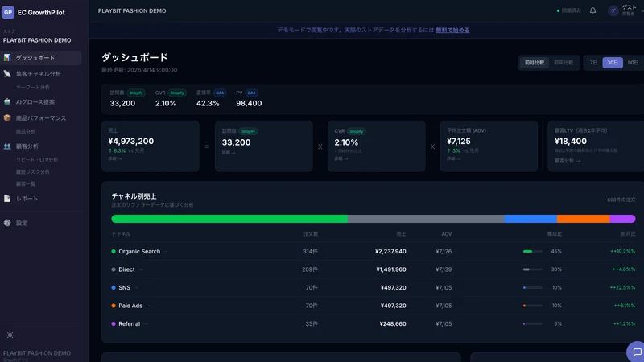Image resolution: width=644 pixels, height=362 pixels.
Task: Toggle light theme with sun icon
Action: 10,335
